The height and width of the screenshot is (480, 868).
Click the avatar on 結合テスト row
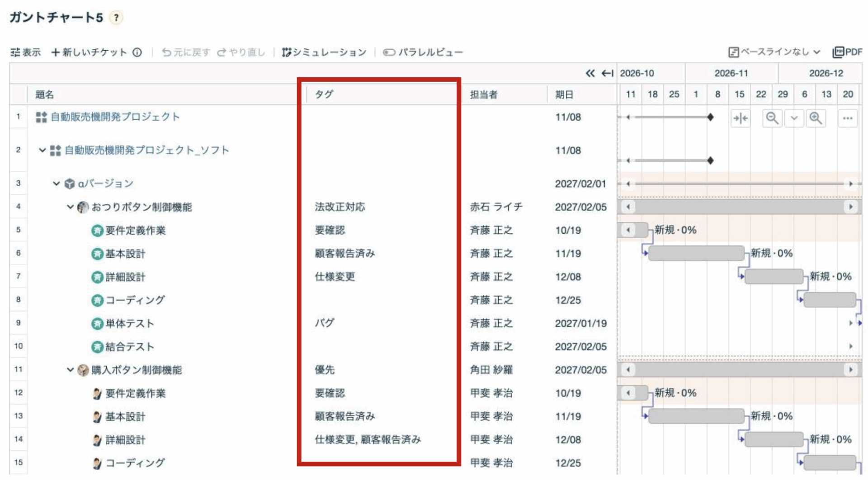(x=97, y=347)
